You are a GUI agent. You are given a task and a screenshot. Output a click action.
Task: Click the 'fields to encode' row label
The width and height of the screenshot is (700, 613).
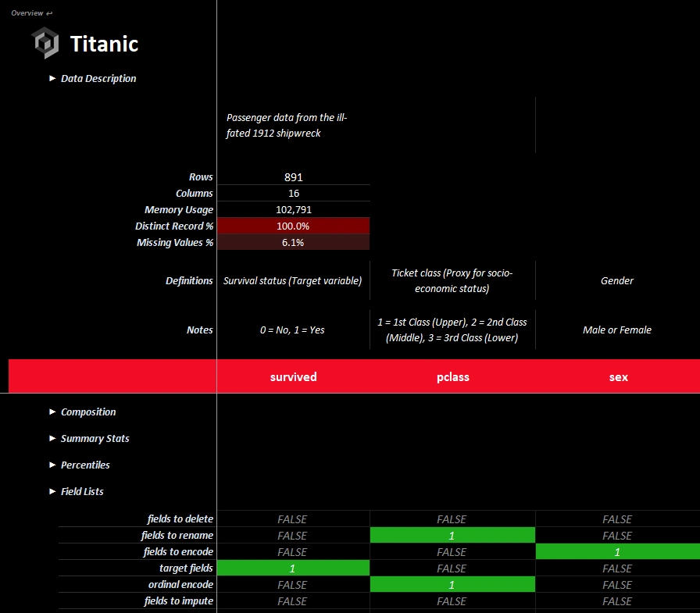tap(179, 552)
